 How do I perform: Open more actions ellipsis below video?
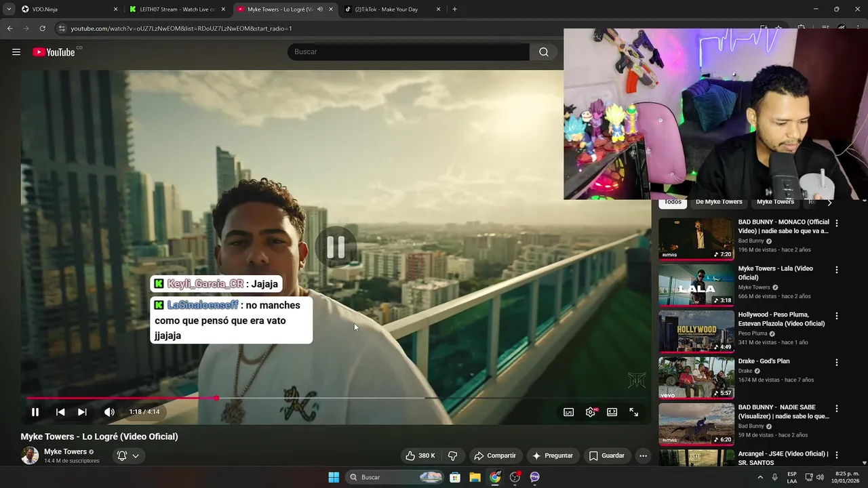click(x=644, y=455)
